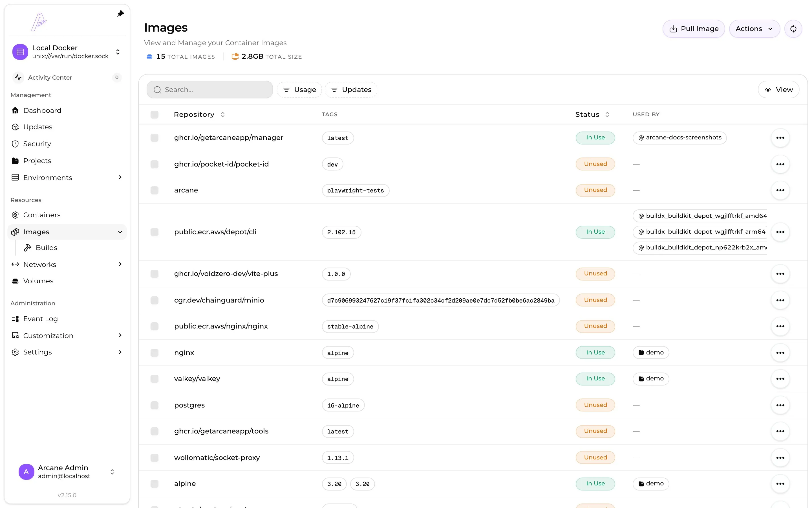
Task: Open the Actions dropdown
Action: pos(754,29)
